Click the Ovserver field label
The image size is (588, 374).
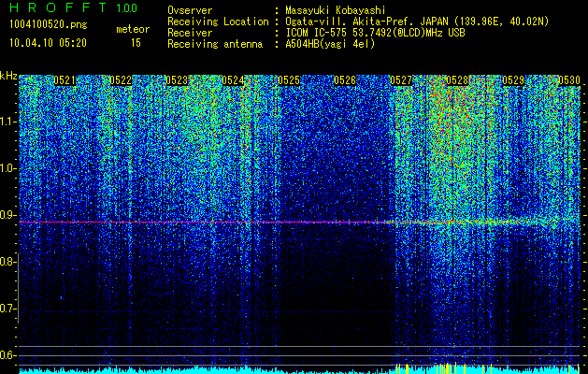click(x=190, y=10)
